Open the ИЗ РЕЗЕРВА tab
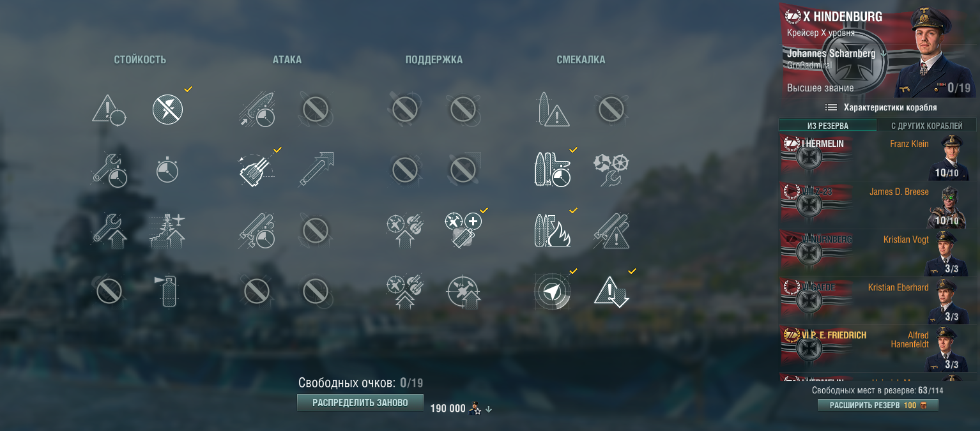980x431 pixels. coord(828,126)
